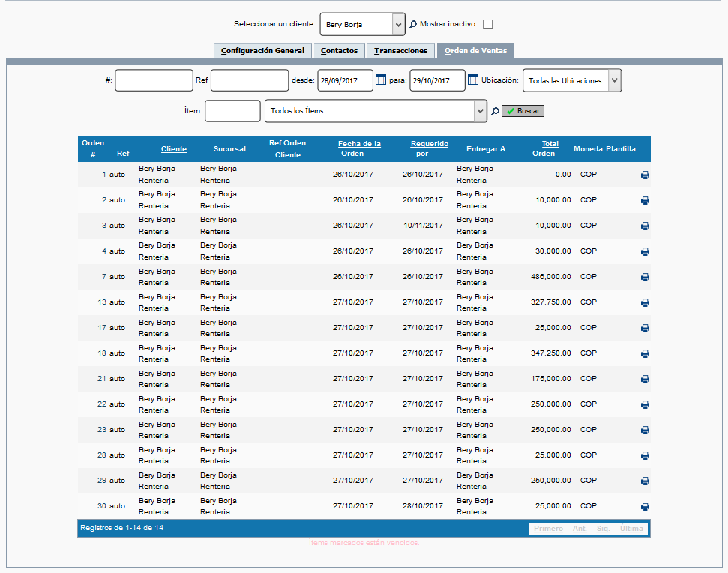Open calendar picker for 'para' date
The image size is (728, 573).
pos(473,80)
